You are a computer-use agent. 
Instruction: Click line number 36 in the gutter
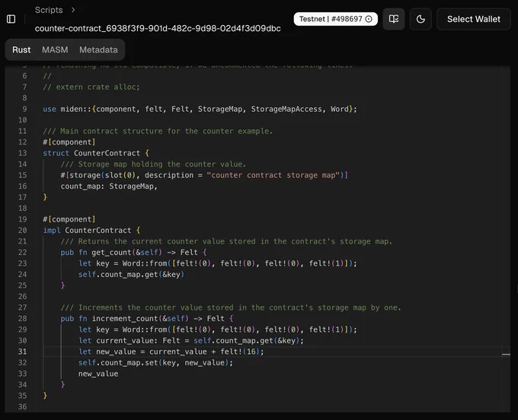[x=22, y=407]
